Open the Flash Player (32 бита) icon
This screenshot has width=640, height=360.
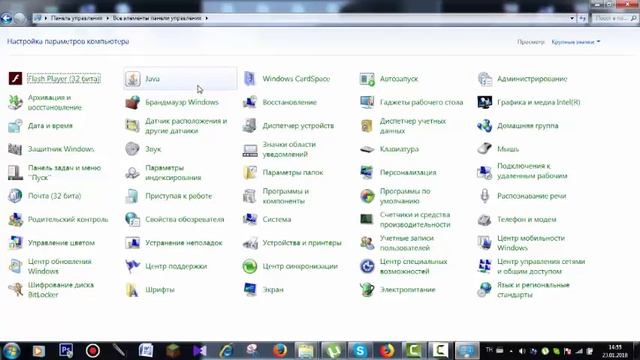[x=16, y=78]
